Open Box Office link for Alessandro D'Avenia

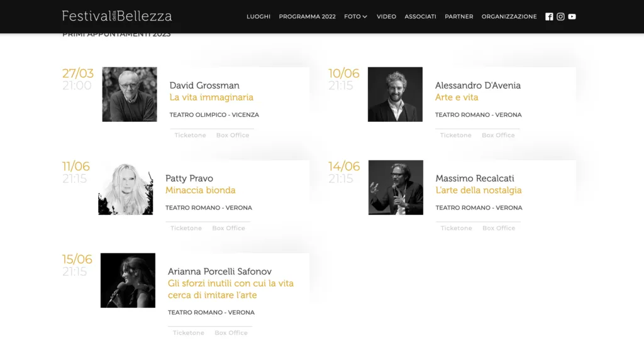(x=498, y=136)
